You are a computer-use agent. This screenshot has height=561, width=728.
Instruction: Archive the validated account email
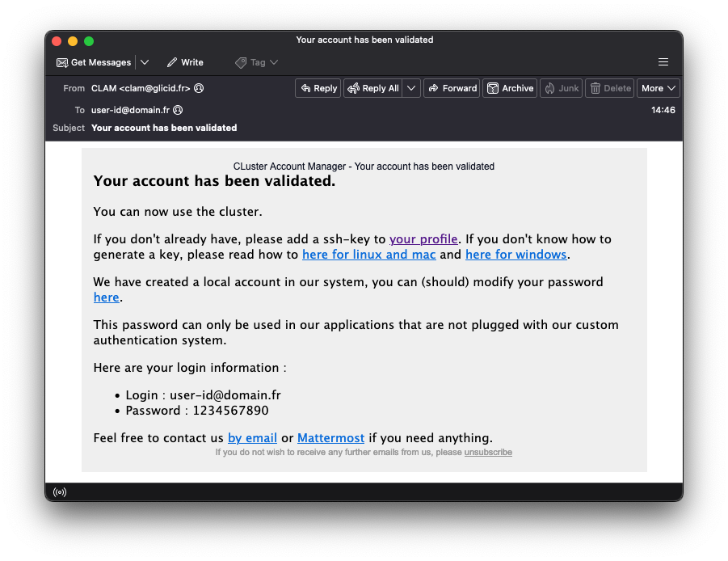click(x=509, y=88)
